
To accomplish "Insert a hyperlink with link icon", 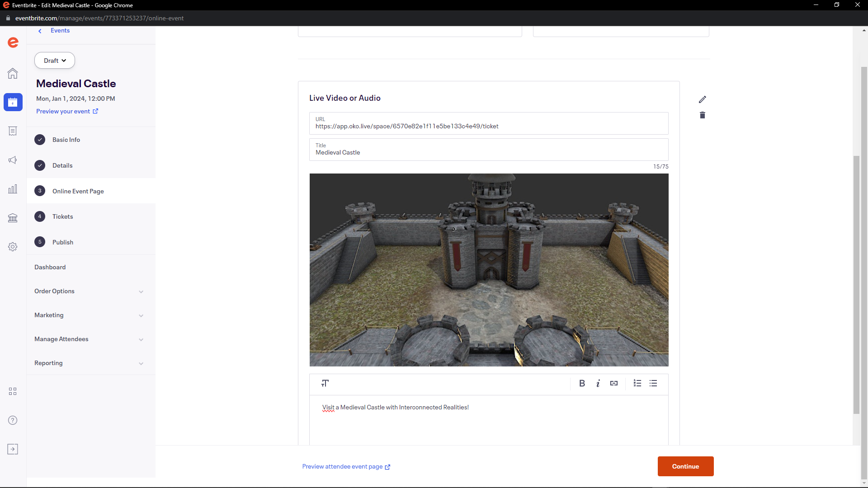I will click(x=613, y=383).
